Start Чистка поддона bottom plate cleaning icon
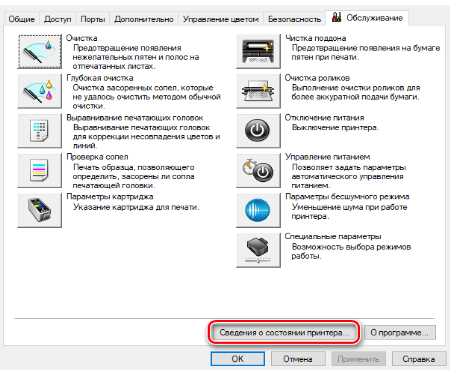Image resolution: width=450 pixels, height=370 pixels. tap(258, 51)
